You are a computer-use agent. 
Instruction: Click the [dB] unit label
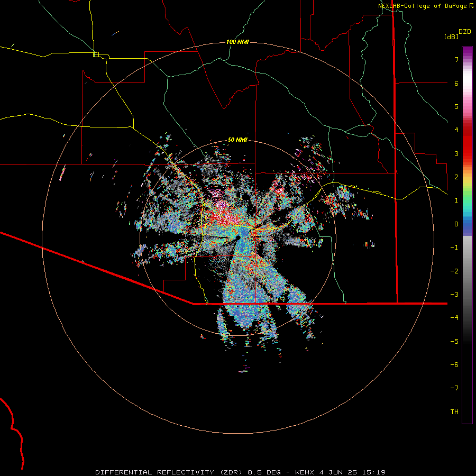pyautogui.click(x=451, y=36)
